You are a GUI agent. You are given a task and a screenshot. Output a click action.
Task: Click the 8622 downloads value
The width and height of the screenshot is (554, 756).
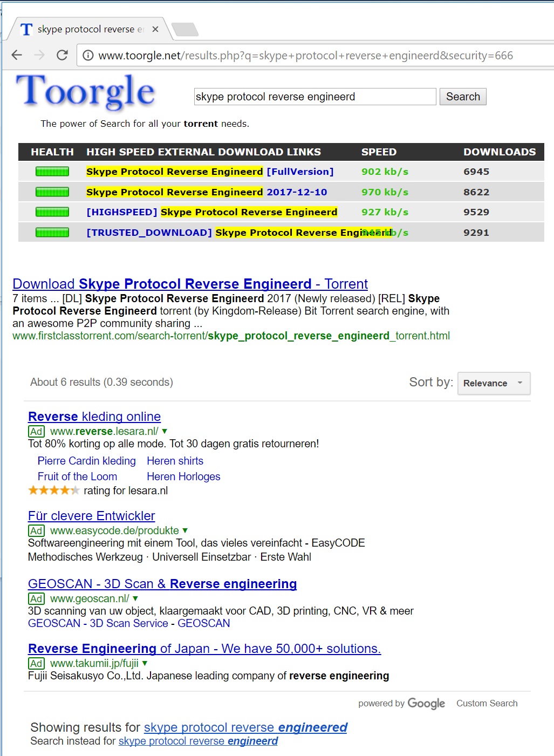476,192
